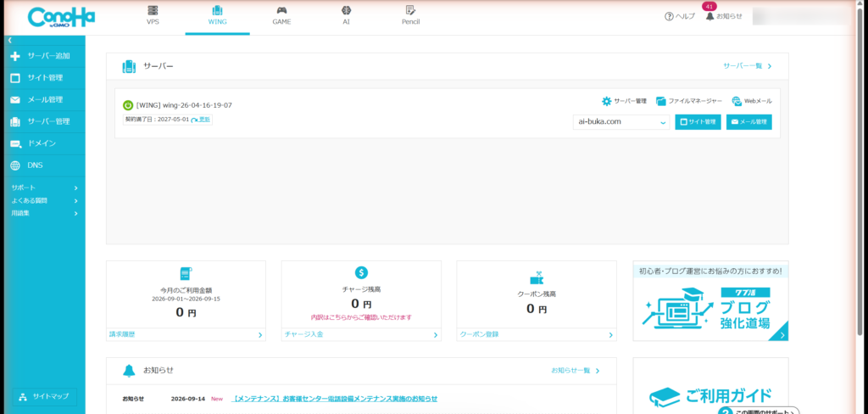Click the サーバー panel header icon
868x414 pixels.
click(x=129, y=66)
